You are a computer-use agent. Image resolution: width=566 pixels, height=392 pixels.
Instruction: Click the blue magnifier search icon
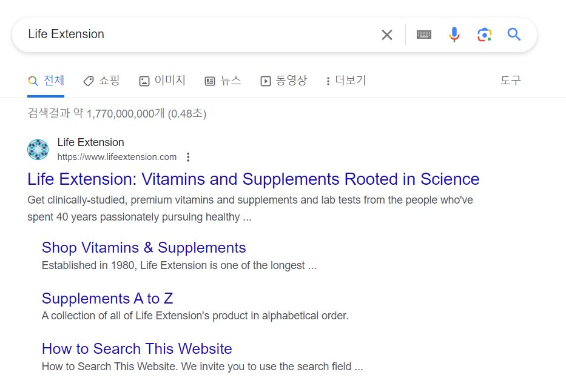point(514,35)
